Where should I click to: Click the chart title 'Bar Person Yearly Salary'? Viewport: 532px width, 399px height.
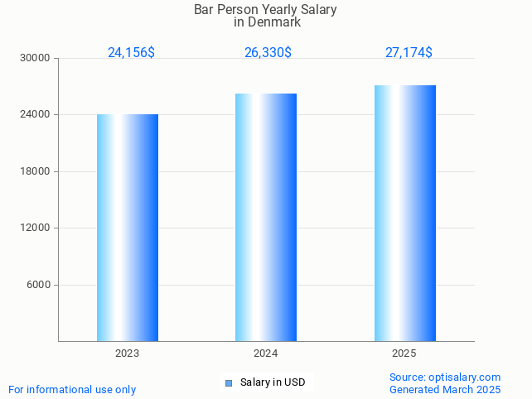(x=266, y=10)
